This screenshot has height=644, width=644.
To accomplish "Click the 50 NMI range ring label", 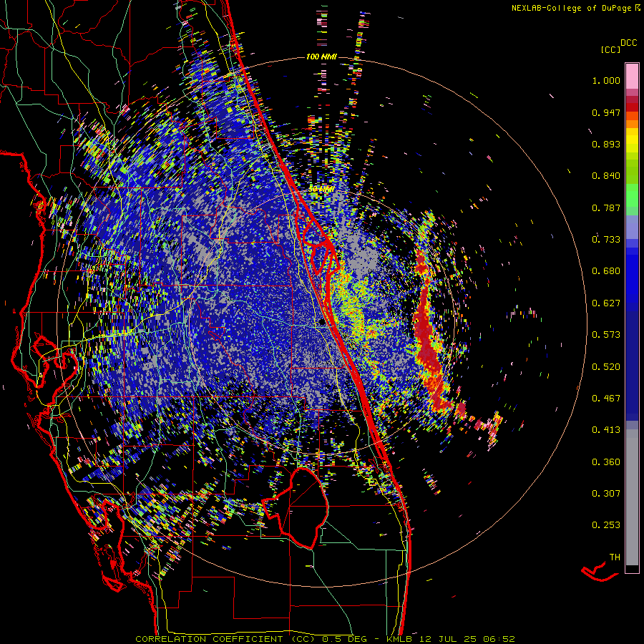I will click(321, 190).
